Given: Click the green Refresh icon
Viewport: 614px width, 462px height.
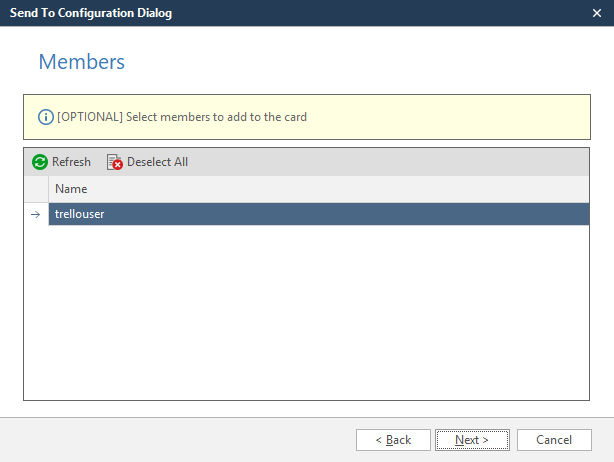Looking at the screenshot, I should (x=40, y=162).
